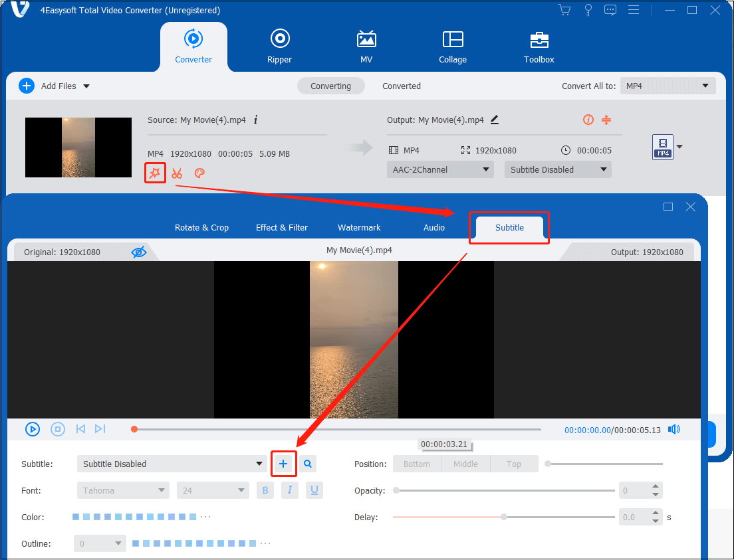Open the Outline width dropdown
The height and width of the screenshot is (560, 734).
pos(100,543)
